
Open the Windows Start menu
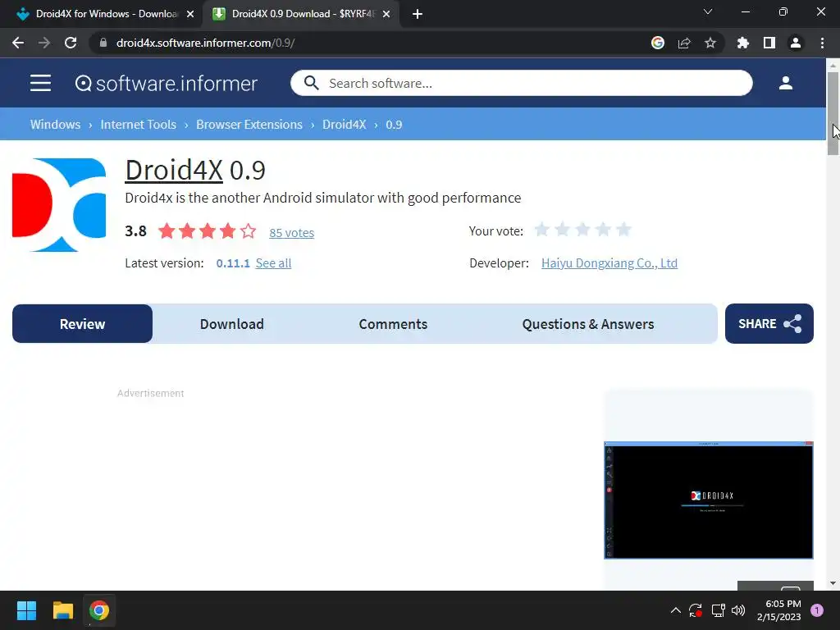(26, 610)
